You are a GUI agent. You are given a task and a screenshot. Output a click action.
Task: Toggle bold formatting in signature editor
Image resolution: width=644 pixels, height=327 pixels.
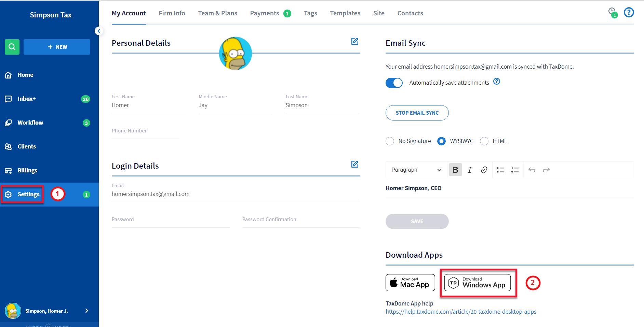(x=455, y=170)
